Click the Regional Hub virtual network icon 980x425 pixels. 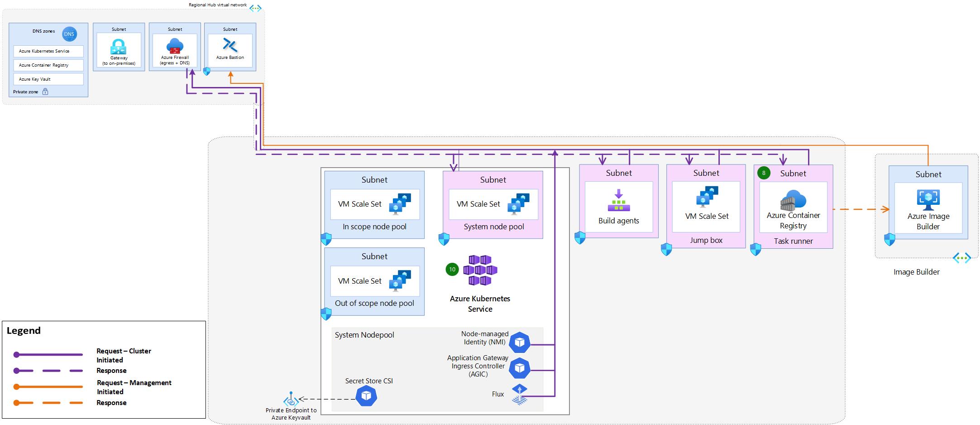click(255, 8)
